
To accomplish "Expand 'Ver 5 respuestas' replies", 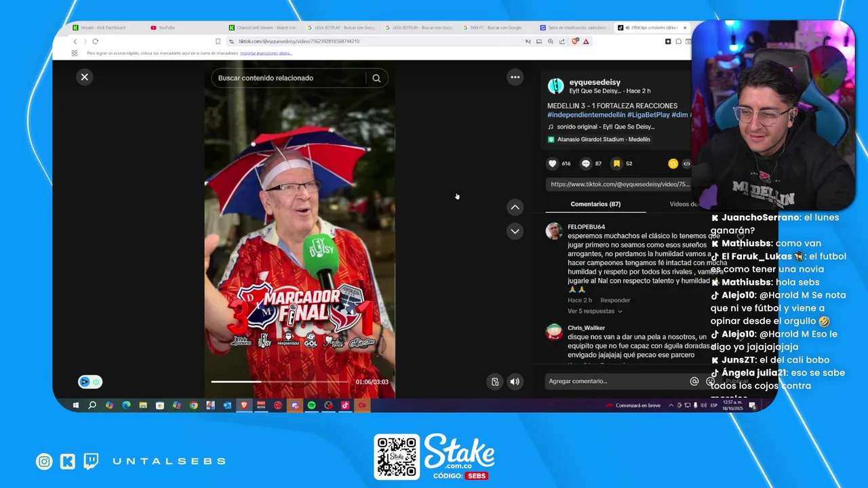I will 595,311.
